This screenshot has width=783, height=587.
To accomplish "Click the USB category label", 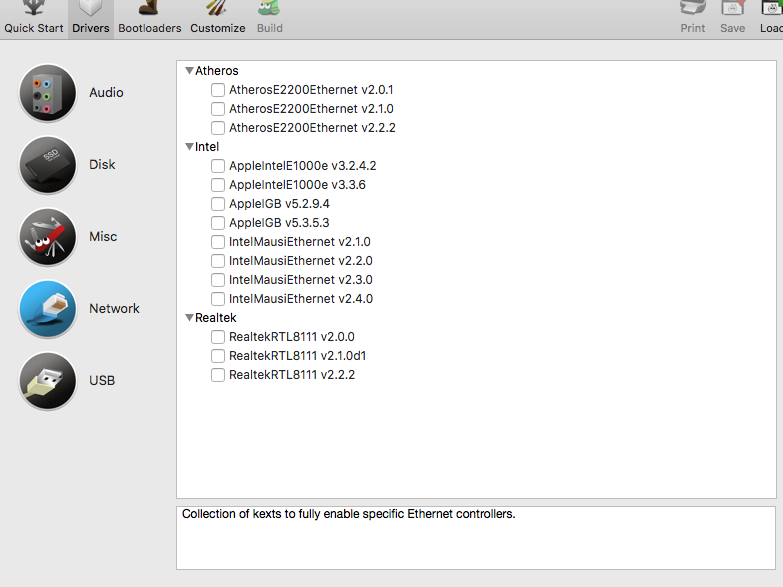I will (102, 380).
